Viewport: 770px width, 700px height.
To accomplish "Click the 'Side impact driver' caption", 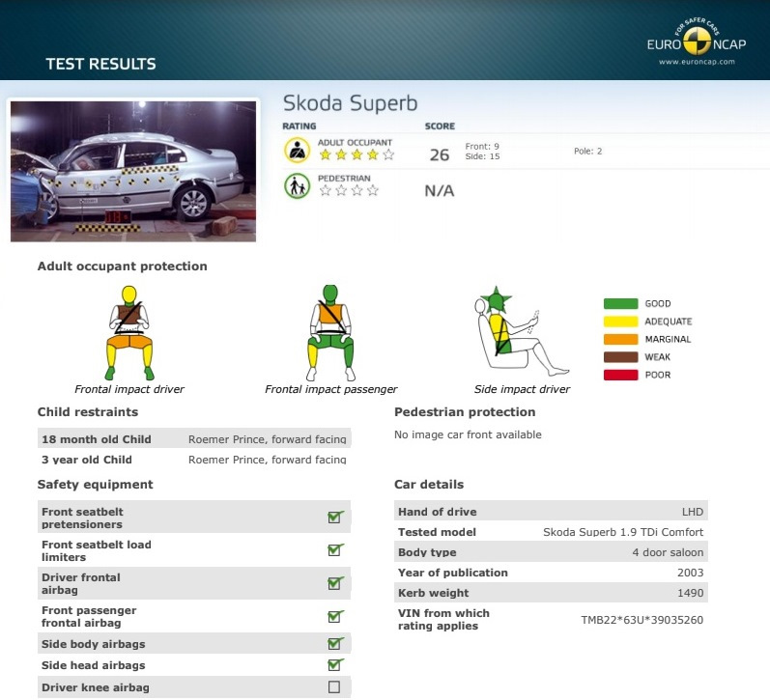I will click(x=522, y=389).
